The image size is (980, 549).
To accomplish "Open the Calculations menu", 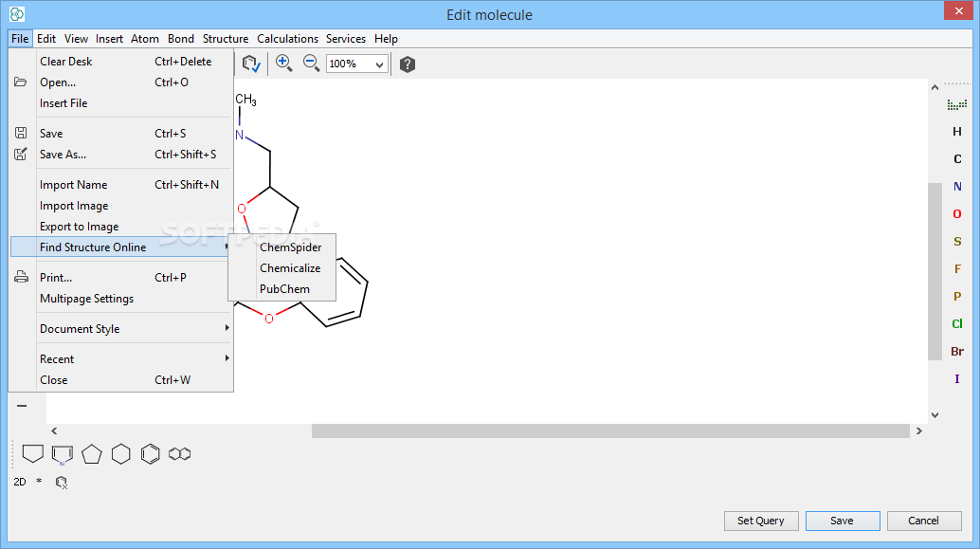I will click(x=287, y=39).
